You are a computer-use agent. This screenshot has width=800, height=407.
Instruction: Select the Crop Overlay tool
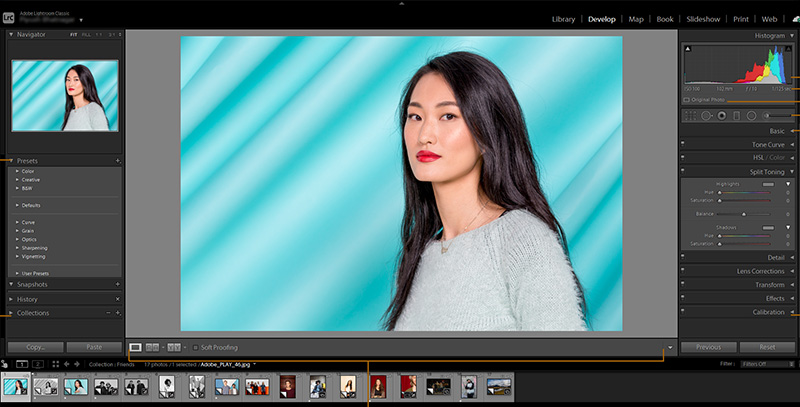688,116
